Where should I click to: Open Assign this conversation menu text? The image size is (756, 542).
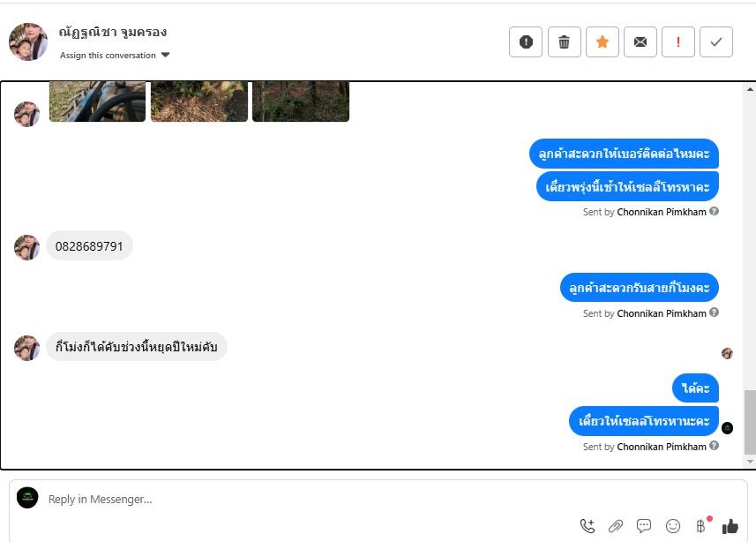(108, 55)
